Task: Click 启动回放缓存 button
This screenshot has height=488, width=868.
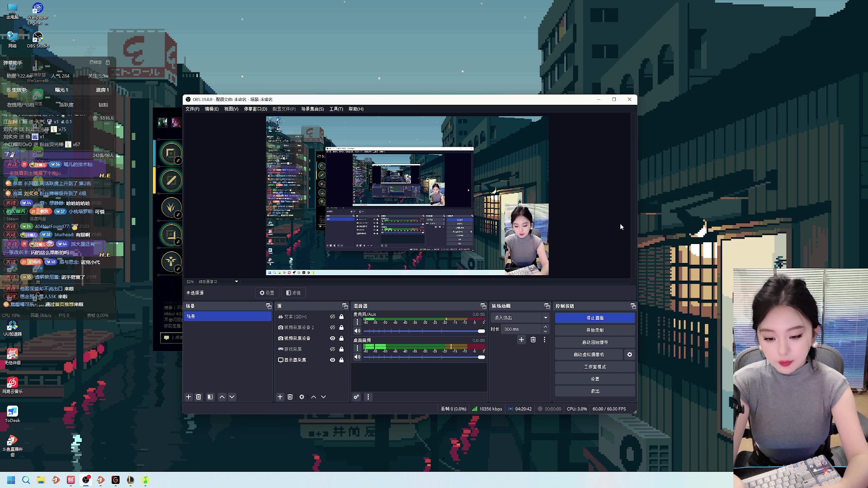Action: pos(595,343)
